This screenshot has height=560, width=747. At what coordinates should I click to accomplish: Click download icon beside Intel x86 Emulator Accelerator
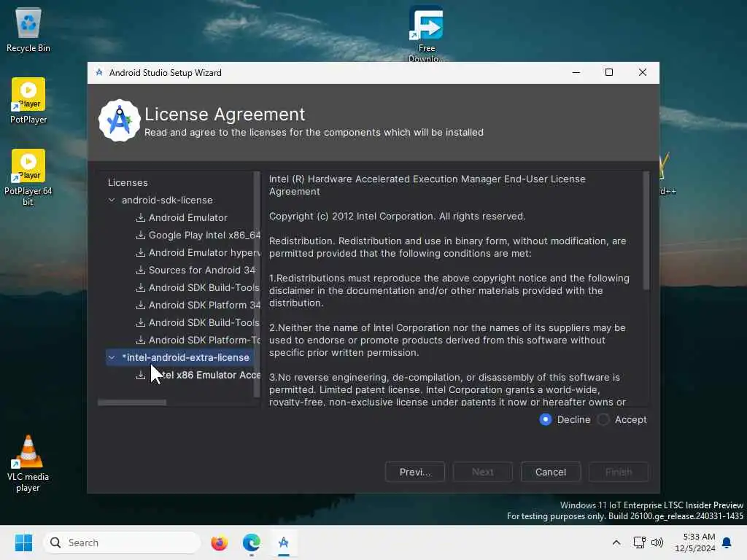141,376
